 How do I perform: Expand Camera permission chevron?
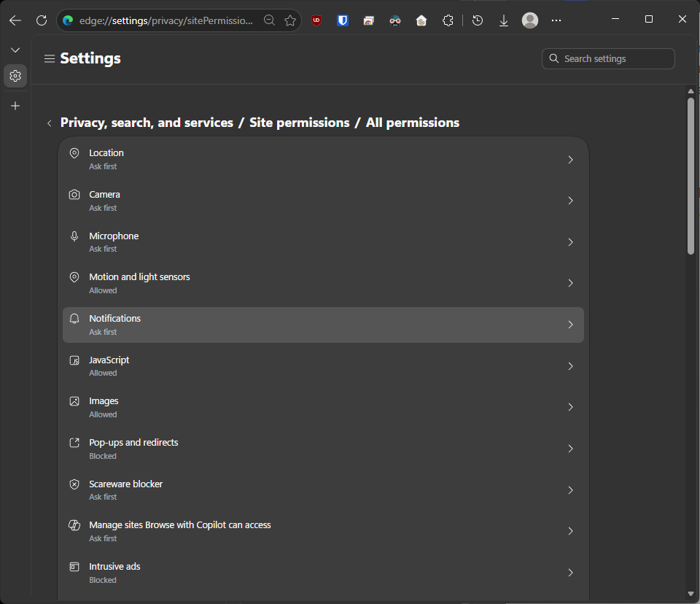(x=570, y=201)
